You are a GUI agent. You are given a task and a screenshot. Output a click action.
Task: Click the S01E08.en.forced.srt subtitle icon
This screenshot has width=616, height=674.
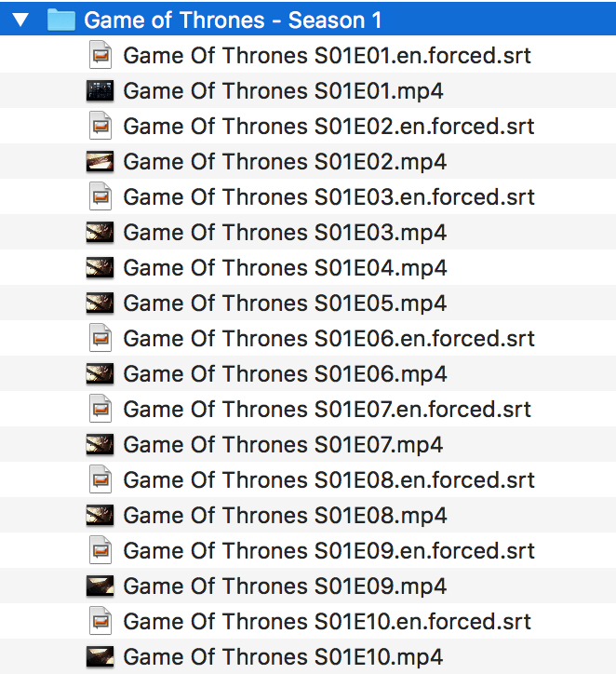click(x=100, y=479)
